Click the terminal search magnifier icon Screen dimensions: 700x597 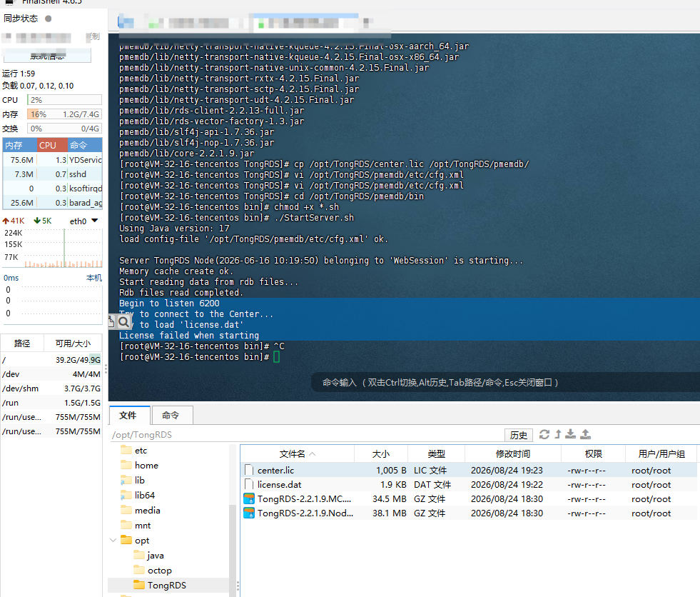[x=124, y=322]
